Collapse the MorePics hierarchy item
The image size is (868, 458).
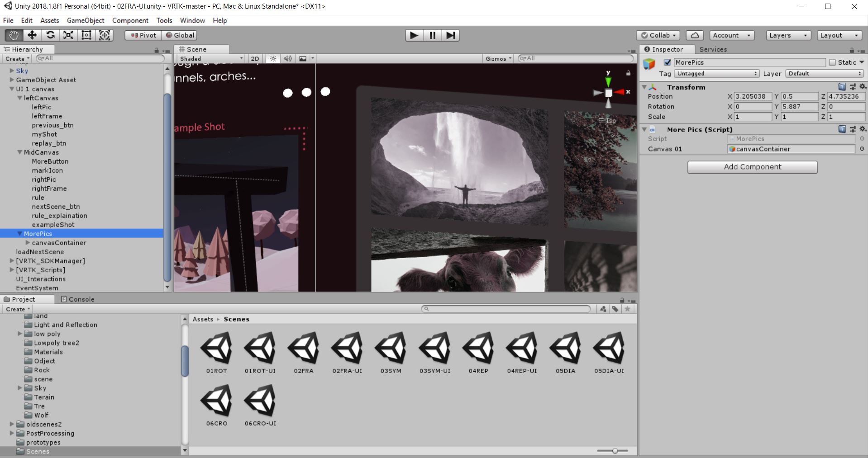coord(19,234)
